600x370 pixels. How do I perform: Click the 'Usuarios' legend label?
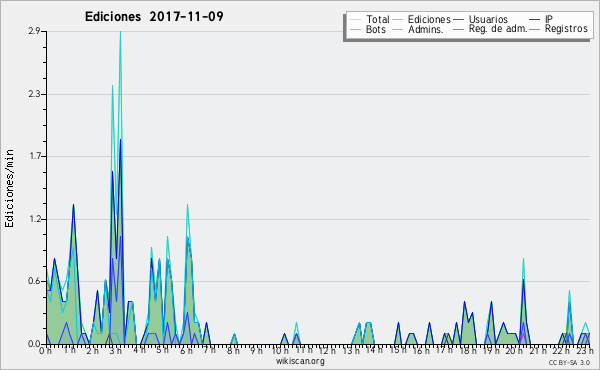(x=488, y=19)
